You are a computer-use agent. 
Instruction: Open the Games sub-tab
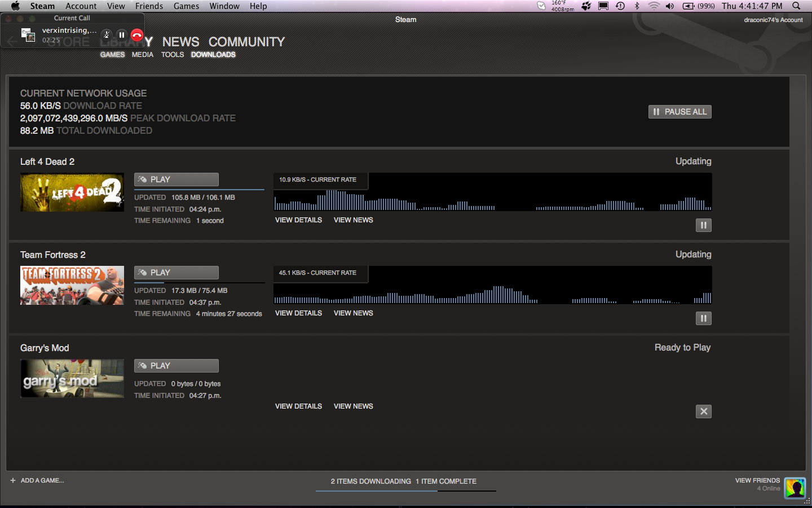(x=112, y=55)
